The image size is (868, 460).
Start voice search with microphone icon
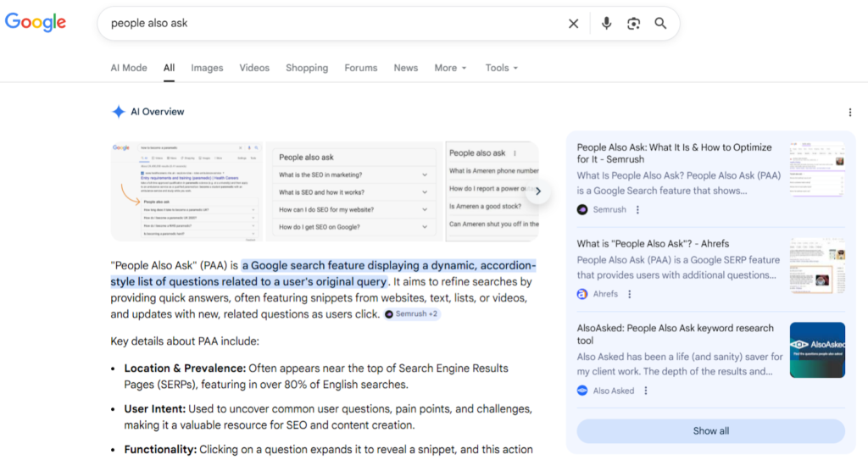point(606,24)
